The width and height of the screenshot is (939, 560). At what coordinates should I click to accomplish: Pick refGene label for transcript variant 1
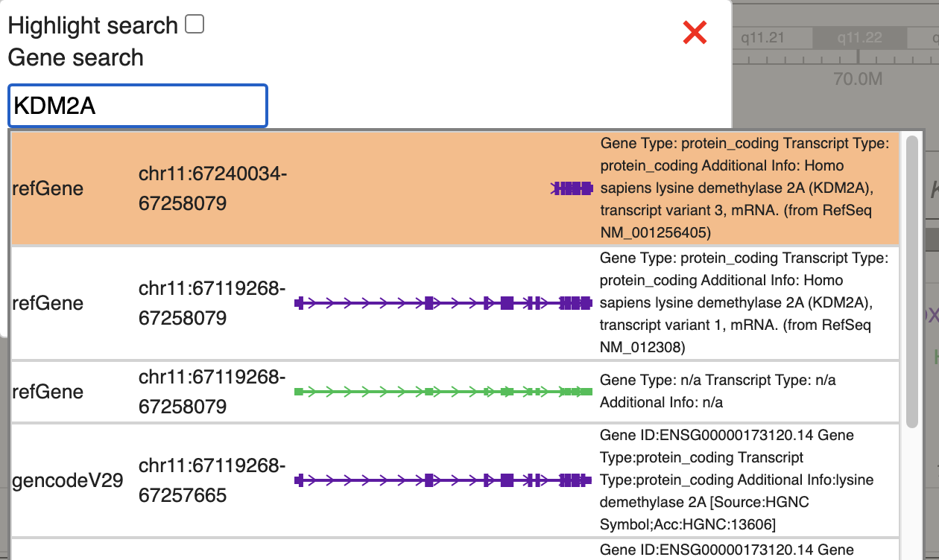pyautogui.click(x=48, y=303)
